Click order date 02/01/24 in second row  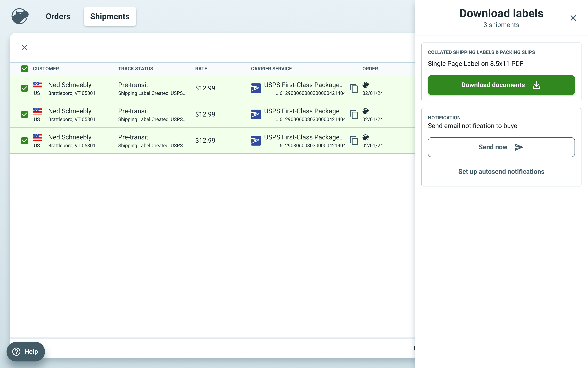point(372,119)
